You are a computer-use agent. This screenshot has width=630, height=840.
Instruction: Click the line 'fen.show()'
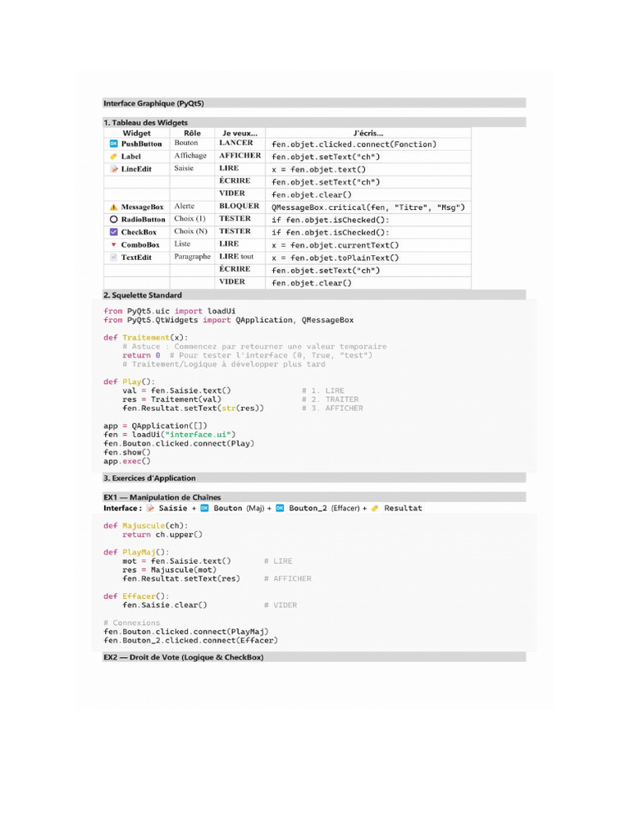(127, 452)
